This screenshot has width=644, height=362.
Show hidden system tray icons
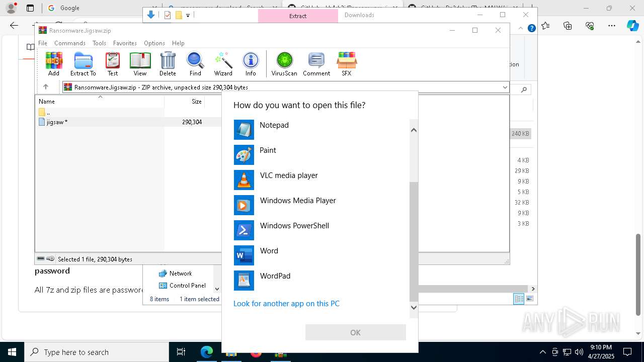tap(542, 352)
